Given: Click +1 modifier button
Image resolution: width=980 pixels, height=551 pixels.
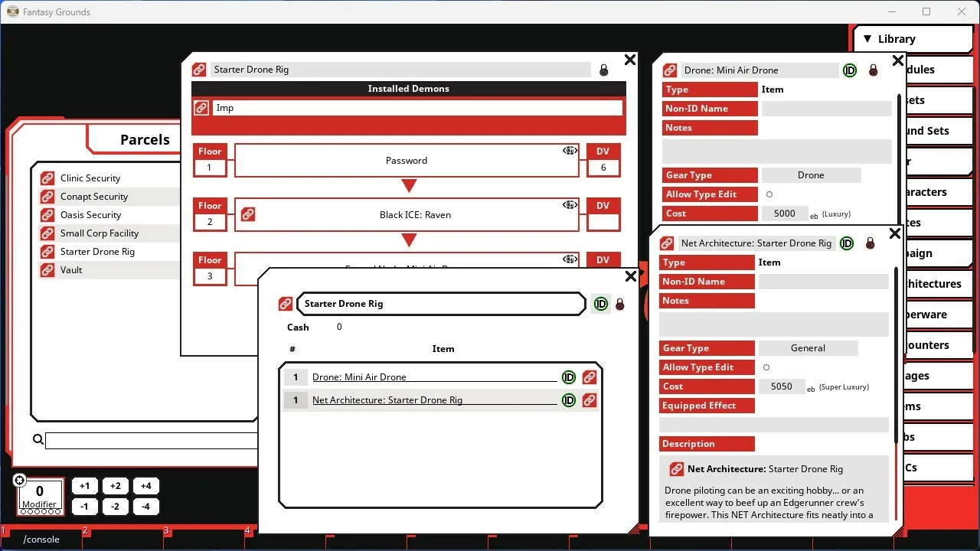Looking at the screenshot, I should pyautogui.click(x=84, y=486).
